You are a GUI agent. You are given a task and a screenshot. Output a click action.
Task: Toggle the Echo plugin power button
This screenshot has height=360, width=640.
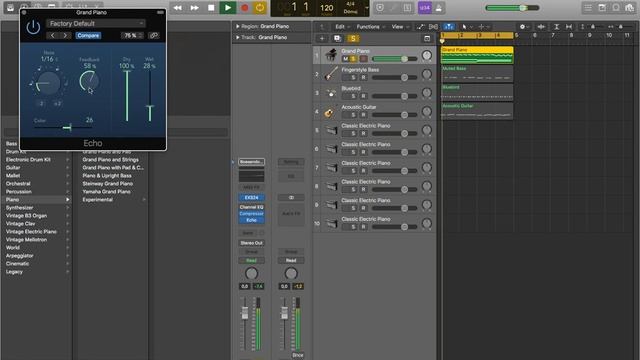click(33, 28)
